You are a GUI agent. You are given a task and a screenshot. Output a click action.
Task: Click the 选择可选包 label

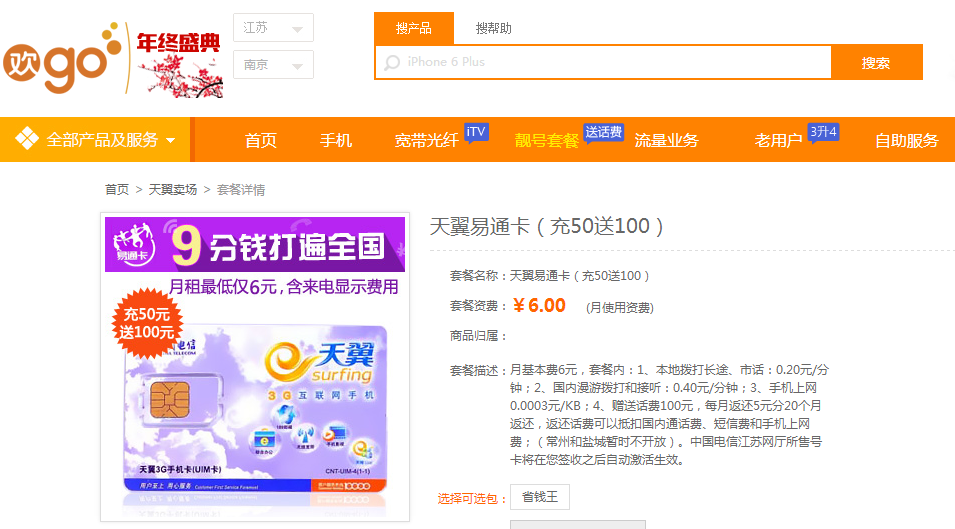point(472,499)
